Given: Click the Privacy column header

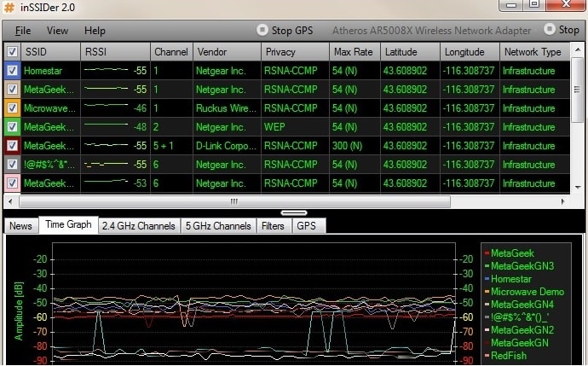Looking at the screenshot, I should click(294, 52).
